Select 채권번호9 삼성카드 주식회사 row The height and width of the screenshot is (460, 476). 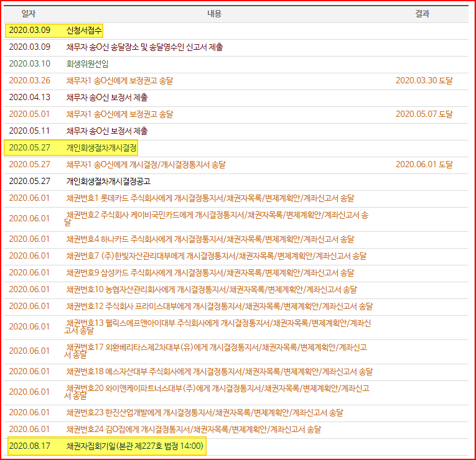point(236,274)
